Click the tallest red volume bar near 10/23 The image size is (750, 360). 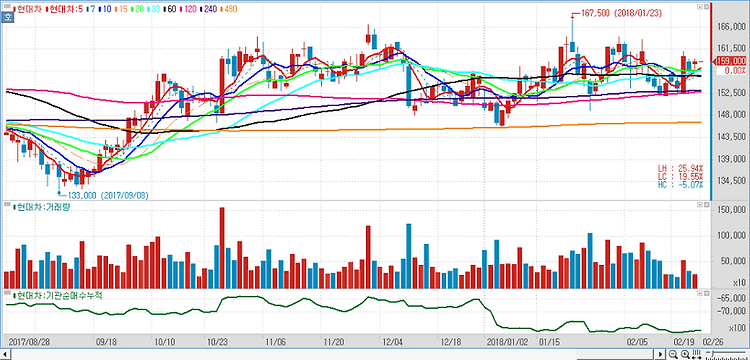(221, 248)
